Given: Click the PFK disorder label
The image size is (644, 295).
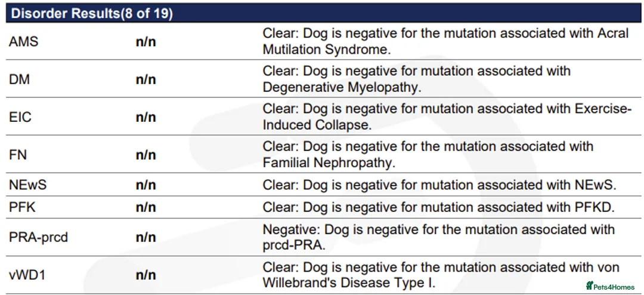Looking at the screenshot, I should [21, 207].
